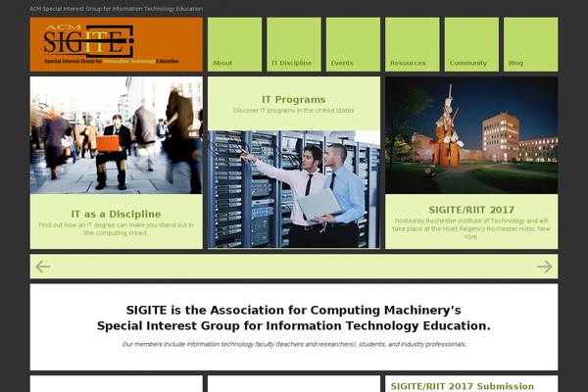The width and height of the screenshot is (588, 392).
Task: Open the Resources menu tile
Action: (x=413, y=44)
